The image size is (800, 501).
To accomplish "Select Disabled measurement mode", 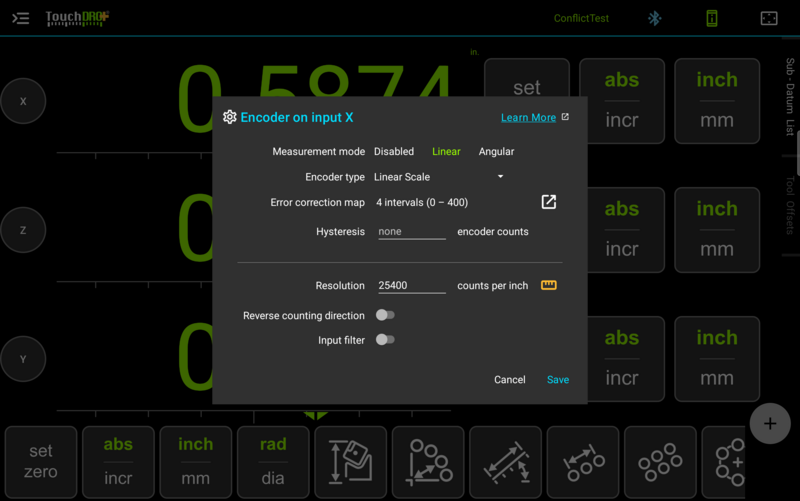I will (x=394, y=152).
